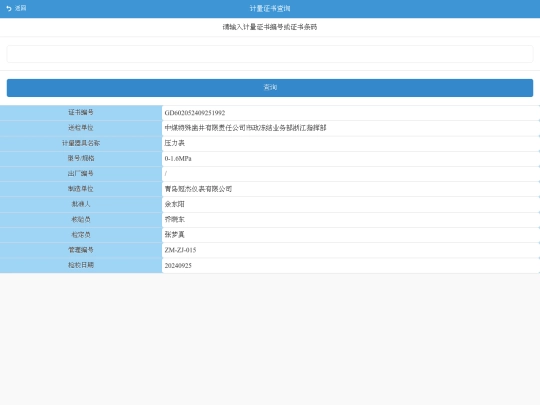Click the 张梦真 verifier name value
Screen dimensions: 540x405
point(175,235)
